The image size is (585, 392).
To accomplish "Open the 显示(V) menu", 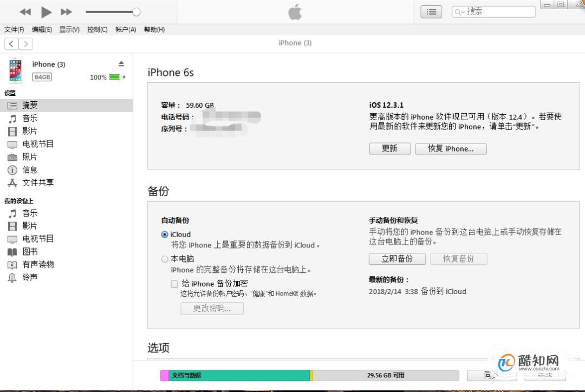I will tap(69, 29).
